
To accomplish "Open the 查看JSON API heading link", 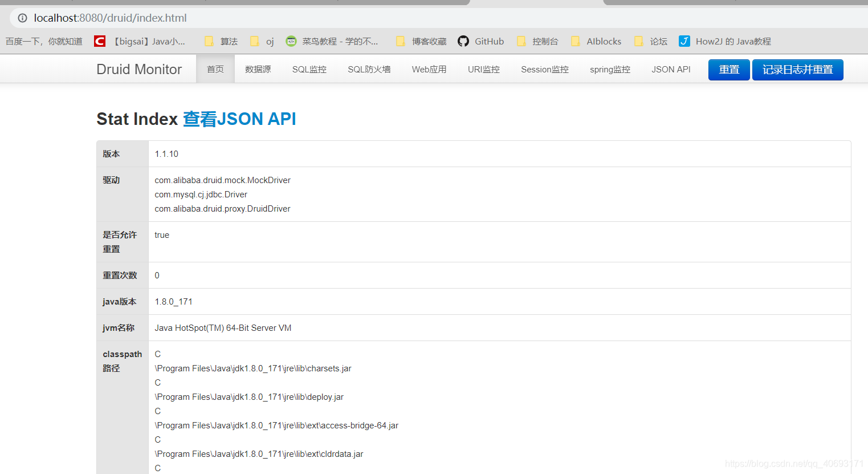I will 239,119.
